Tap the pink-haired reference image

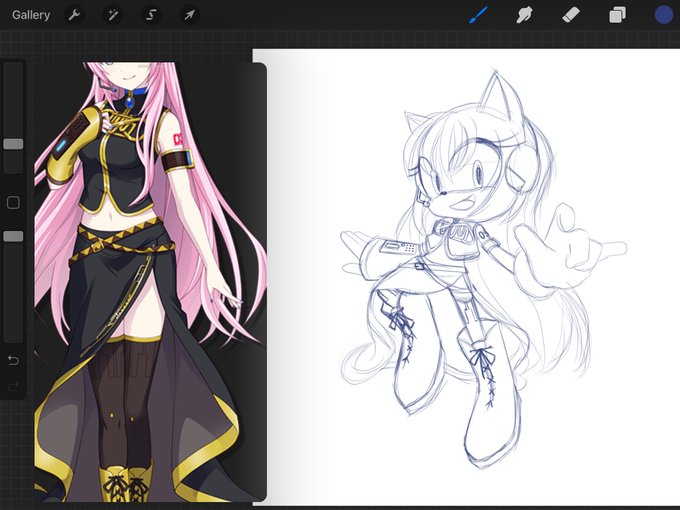(x=150, y=282)
